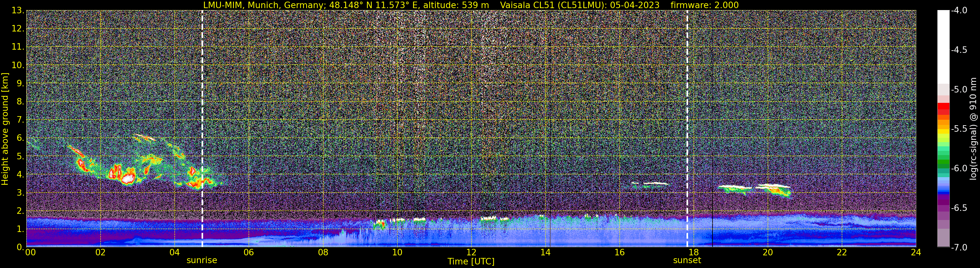The width and height of the screenshot is (980, 268).
Task: Click the colorbar tick label '-7.0'
Action: coord(959,248)
